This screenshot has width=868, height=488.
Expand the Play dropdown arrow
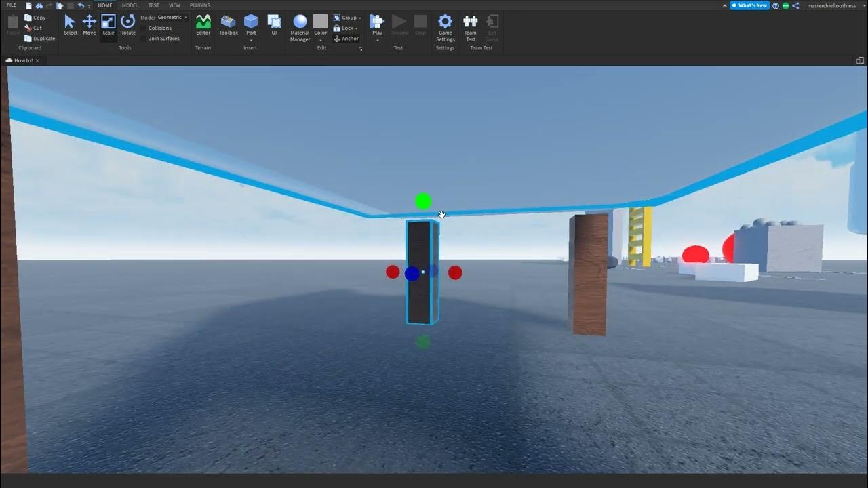pyautogui.click(x=377, y=40)
